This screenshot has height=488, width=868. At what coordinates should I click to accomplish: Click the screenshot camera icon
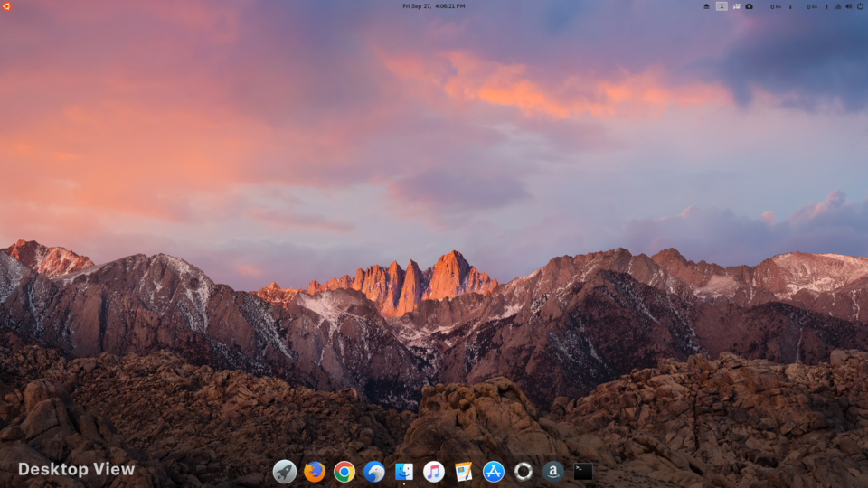[x=749, y=6]
